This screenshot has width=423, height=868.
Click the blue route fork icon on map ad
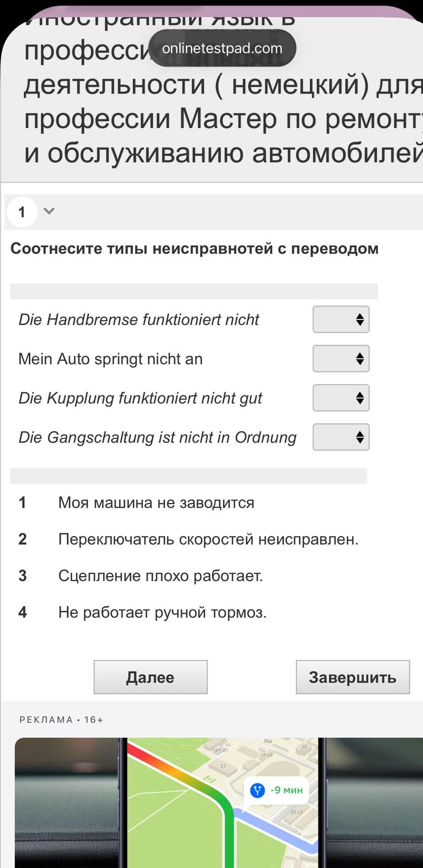click(258, 790)
